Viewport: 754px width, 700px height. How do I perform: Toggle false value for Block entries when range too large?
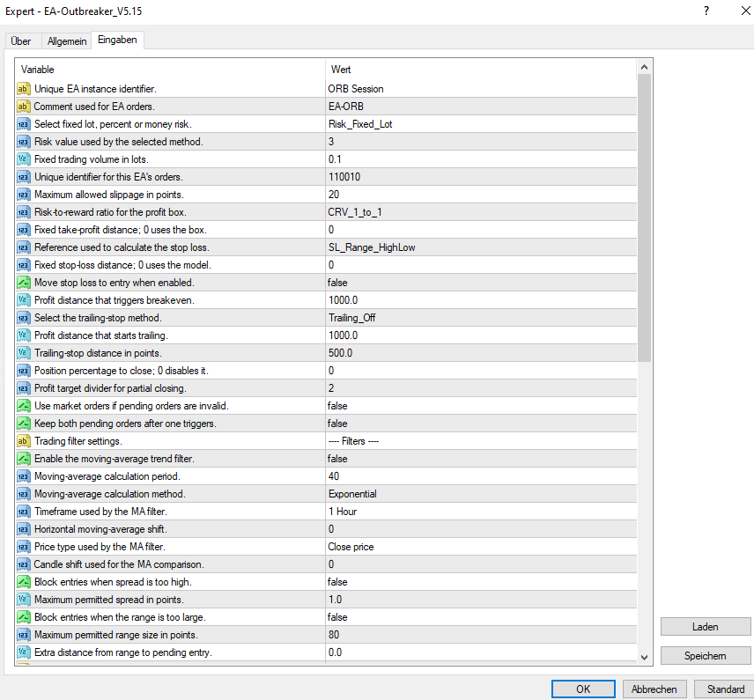click(x=481, y=617)
